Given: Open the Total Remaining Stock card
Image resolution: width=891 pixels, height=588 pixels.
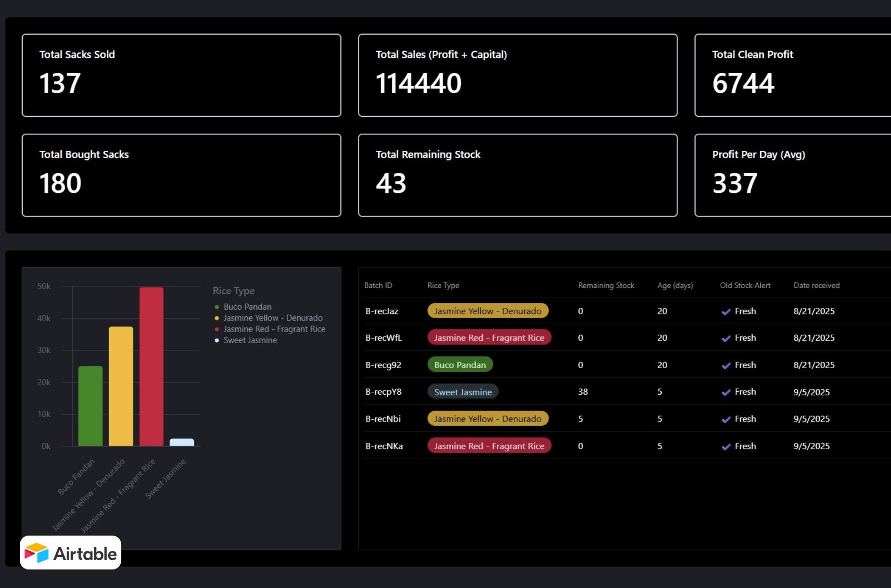Looking at the screenshot, I should click(x=517, y=175).
